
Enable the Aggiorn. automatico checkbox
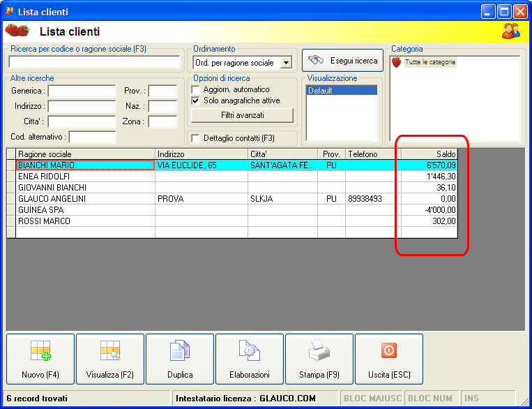tap(195, 89)
